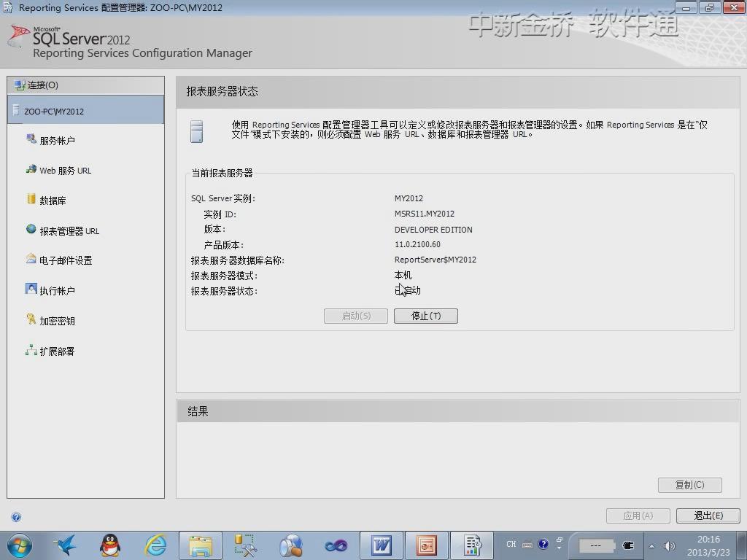Open the 加密密钥 (Encryption Keys) key icon

tap(31, 319)
